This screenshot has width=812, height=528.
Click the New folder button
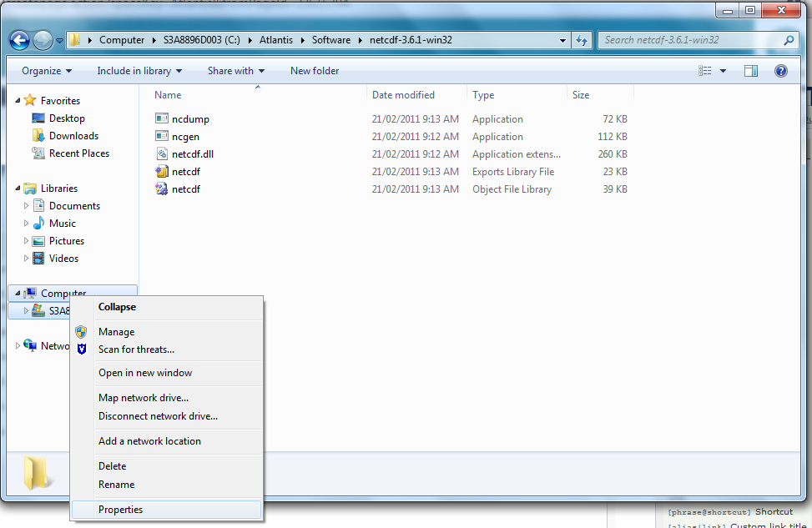coord(315,71)
